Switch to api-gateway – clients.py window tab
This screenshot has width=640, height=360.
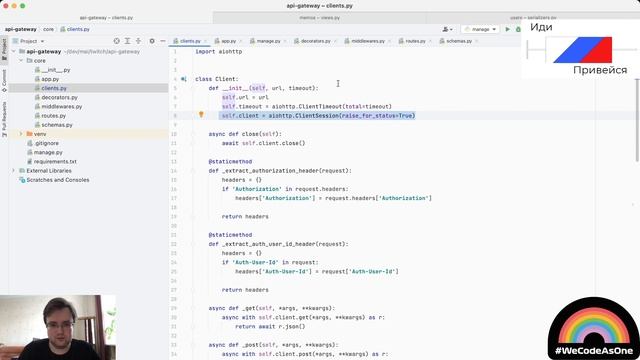[106, 18]
